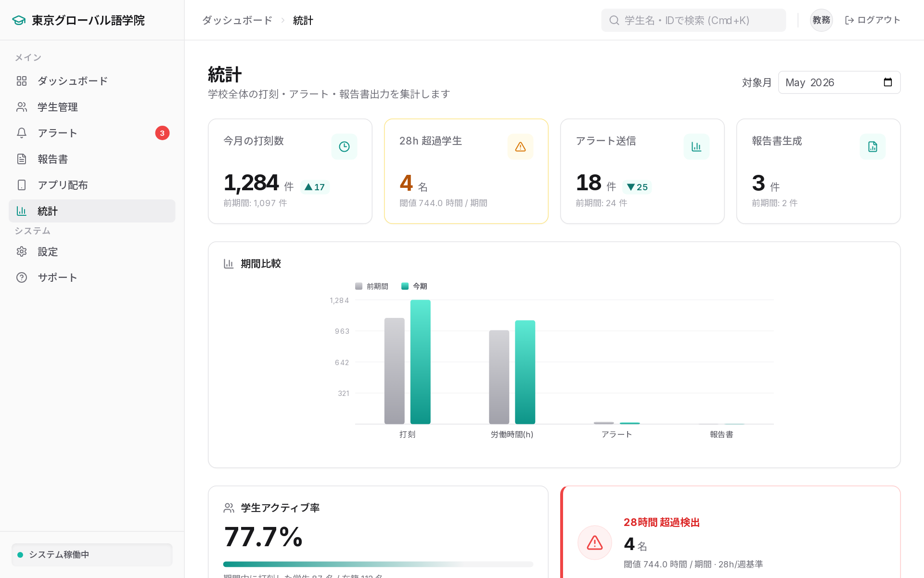Toggle the 今期 legend swatch
Image resolution: width=924 pixels, height=578 pixels.
[405, 286]
